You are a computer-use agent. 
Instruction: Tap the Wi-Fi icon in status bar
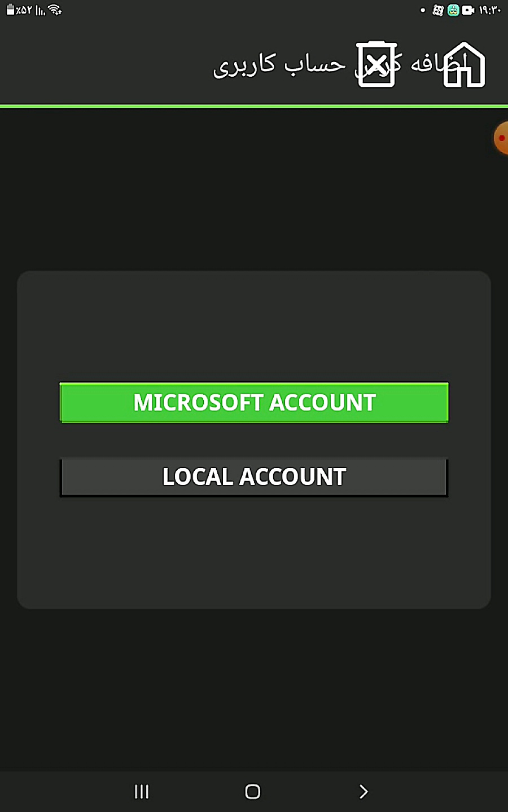click(x=55, y=10)
